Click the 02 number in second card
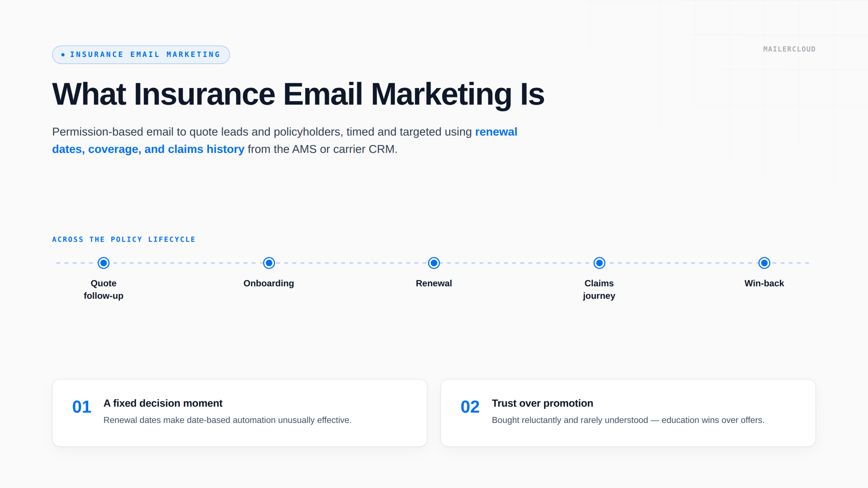 point(470,407)
